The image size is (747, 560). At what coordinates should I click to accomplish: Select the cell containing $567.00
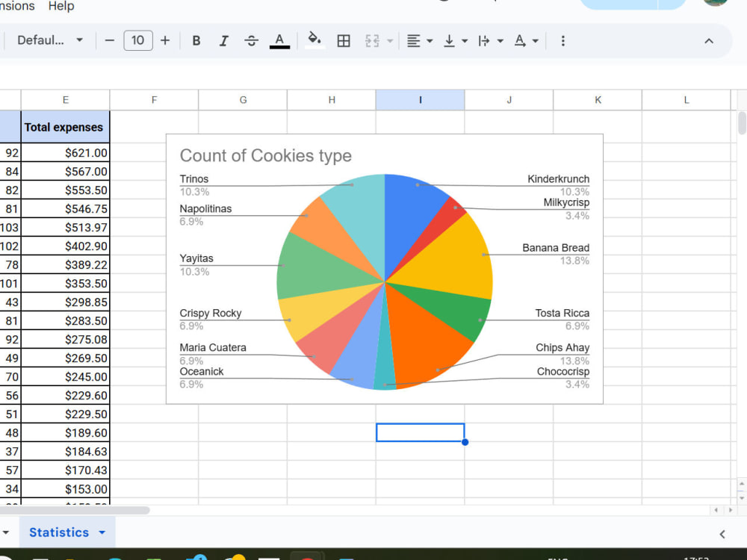click(66, 172)
